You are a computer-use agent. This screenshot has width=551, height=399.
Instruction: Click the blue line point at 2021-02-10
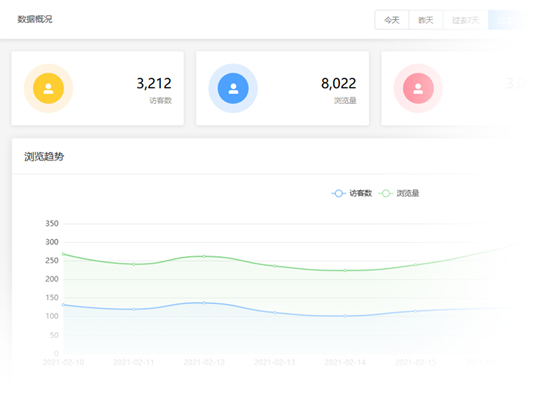(x=63, y=305)
